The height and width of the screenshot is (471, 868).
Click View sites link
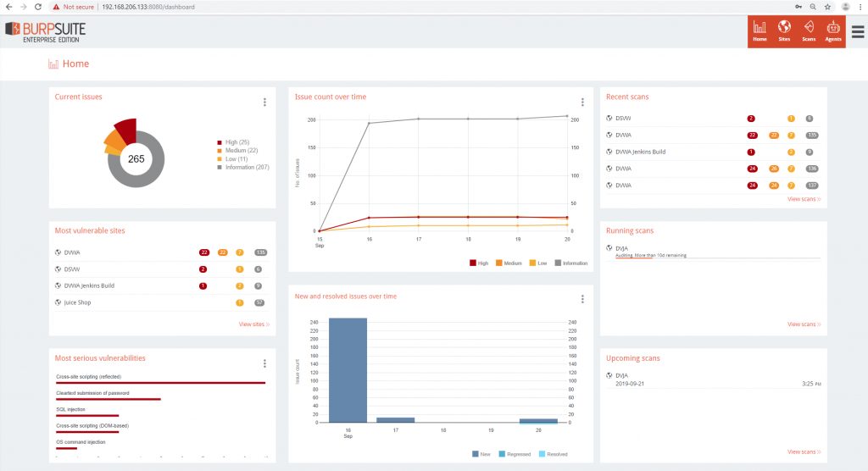pyautogui.click(x=253, y=324)
